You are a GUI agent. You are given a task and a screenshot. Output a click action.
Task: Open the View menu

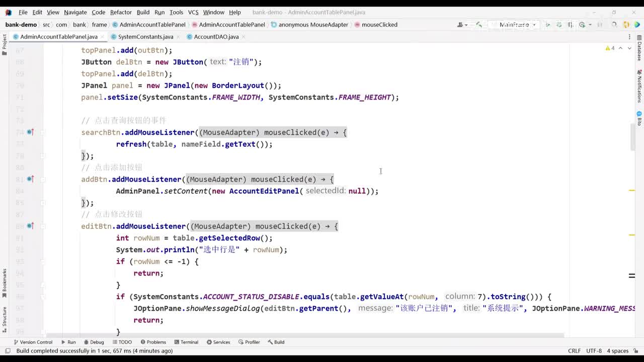point(53,12)
